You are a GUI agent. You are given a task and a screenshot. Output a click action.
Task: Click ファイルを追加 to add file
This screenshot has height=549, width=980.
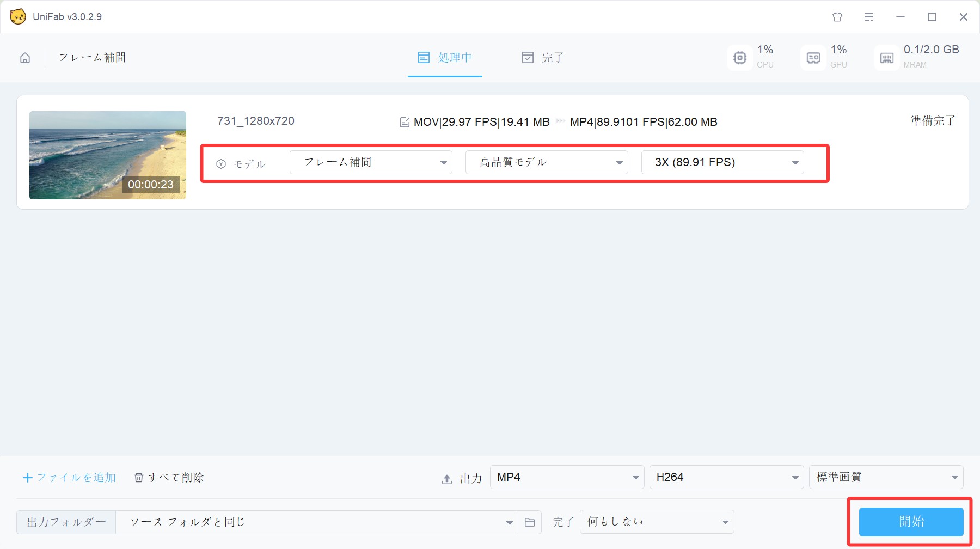69,478
